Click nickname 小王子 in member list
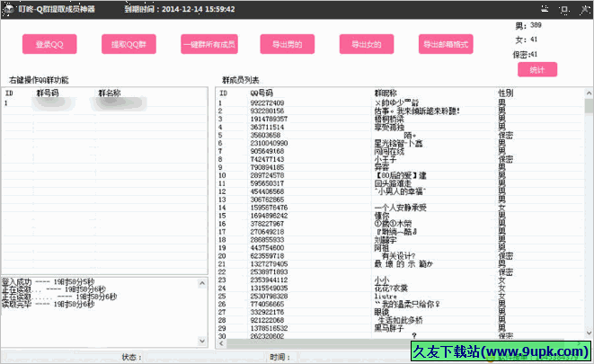Viewport: 594px width, 364px height. coord(386,159)
